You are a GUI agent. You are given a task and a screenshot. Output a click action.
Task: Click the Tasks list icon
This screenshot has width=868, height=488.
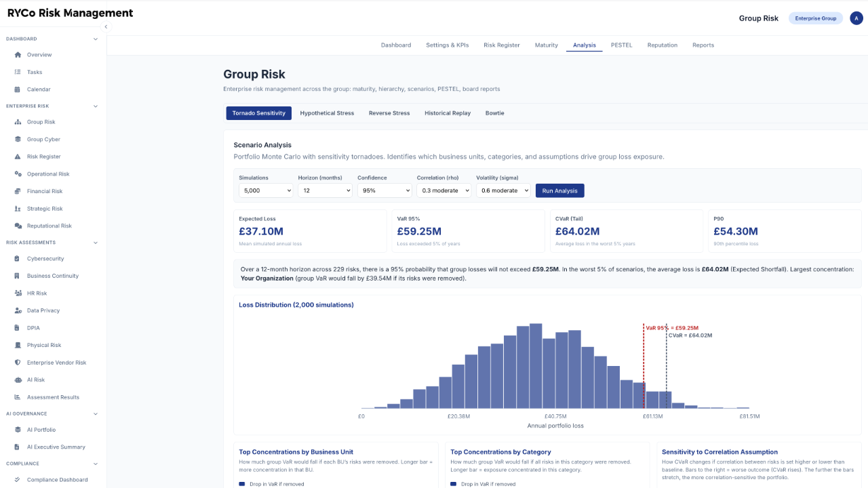pos(18,72)
